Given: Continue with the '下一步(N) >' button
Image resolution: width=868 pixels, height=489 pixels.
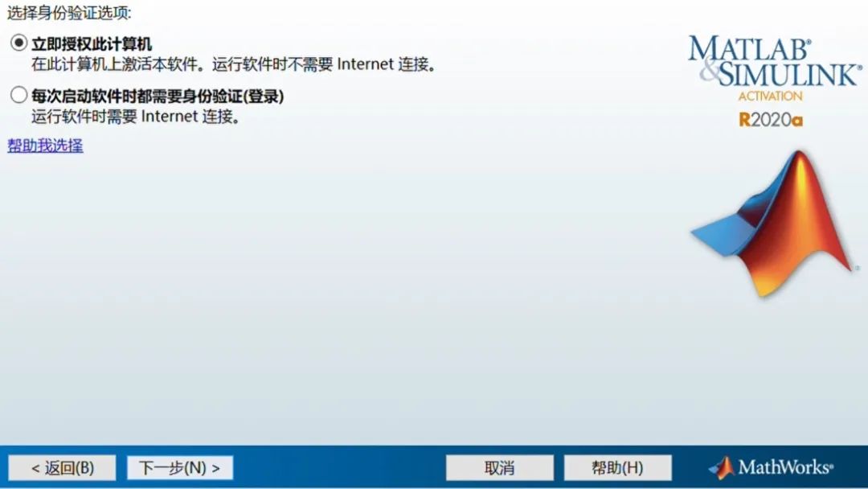Looking at the screenshot, I should (180, 468).
